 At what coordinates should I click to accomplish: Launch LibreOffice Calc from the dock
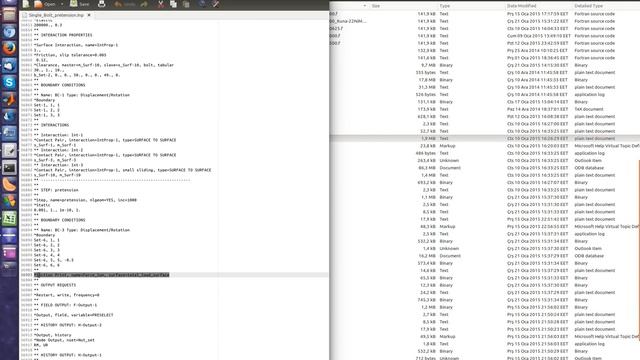coord(9,218)
